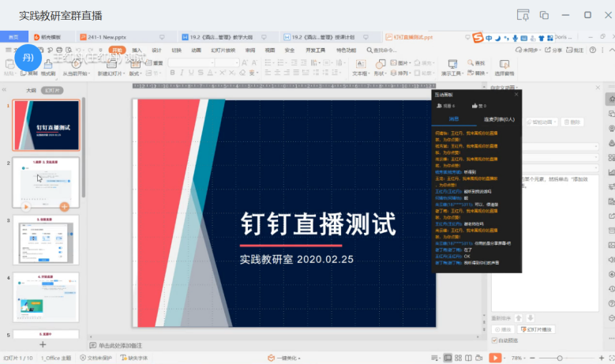Close the interaction panel overlay
Image resolution: width=615 pixels, height=364 pixels.
(516, 95)
